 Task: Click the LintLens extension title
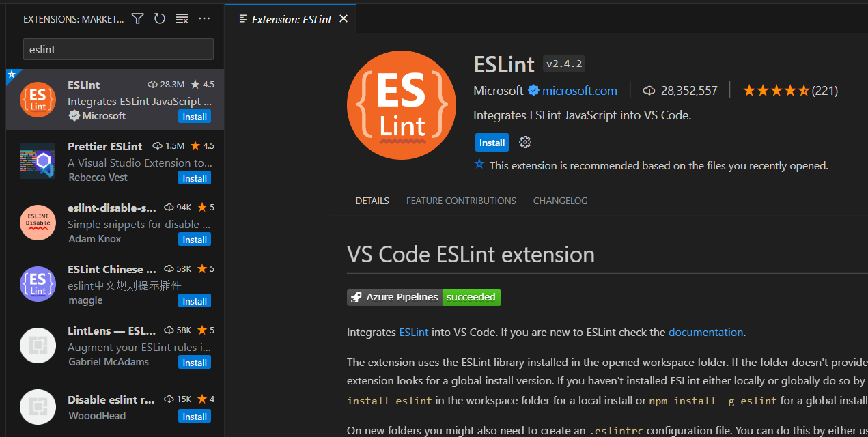[111, 330]
